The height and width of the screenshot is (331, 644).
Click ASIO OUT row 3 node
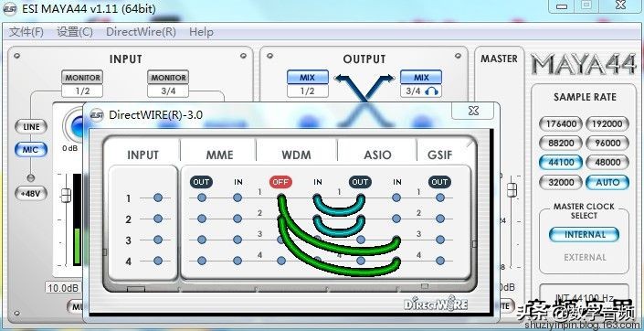coord(361,240)
